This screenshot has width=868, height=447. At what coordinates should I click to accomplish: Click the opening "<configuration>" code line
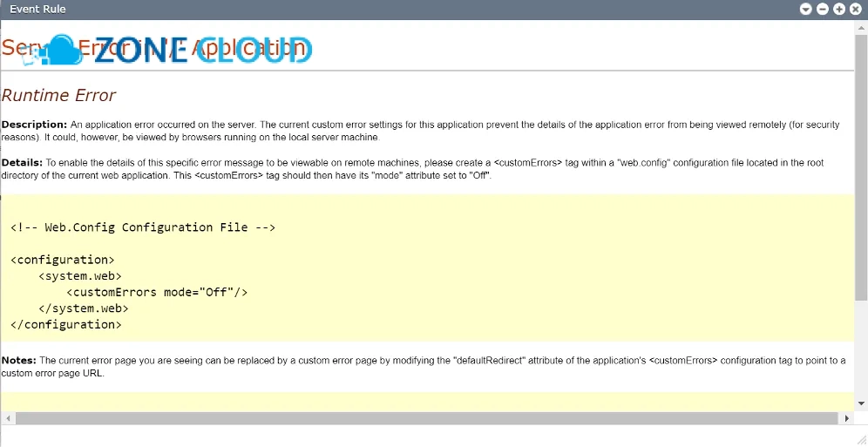pyautogui.click(x=63, y=260)
